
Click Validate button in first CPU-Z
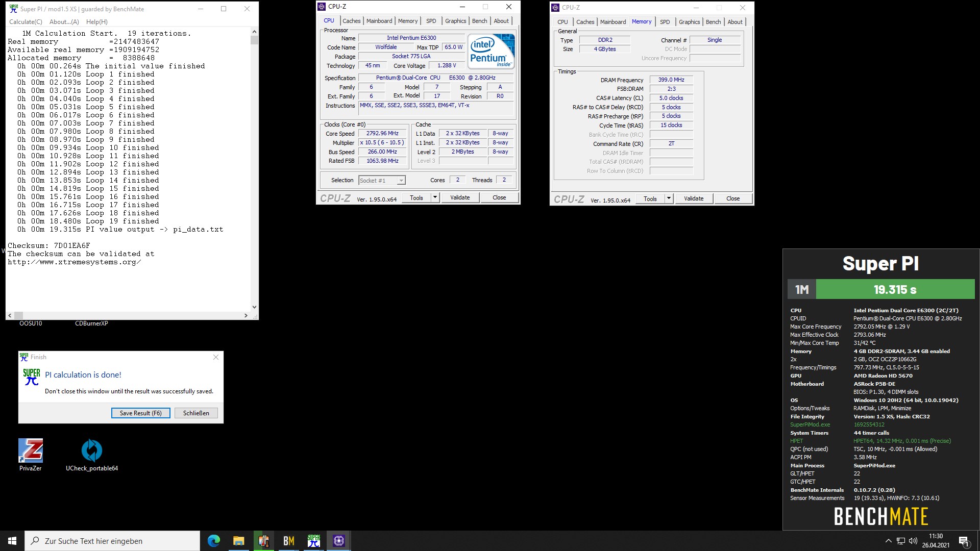460,197
